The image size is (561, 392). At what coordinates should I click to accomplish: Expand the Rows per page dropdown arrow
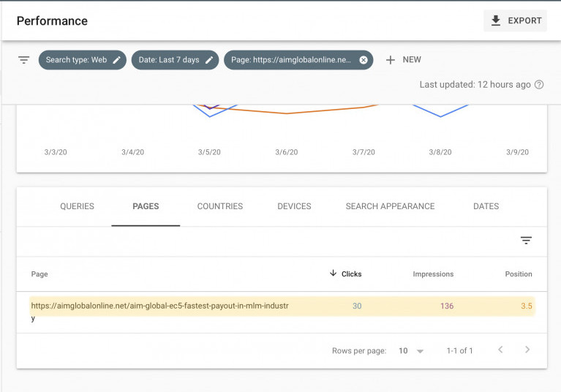pos(420,351)
